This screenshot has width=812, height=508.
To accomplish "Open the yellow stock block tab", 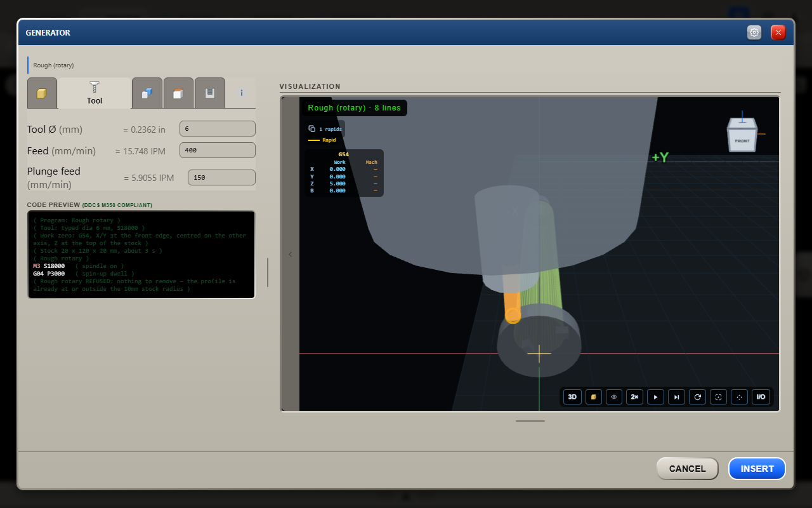I will [x=42, y=93].
